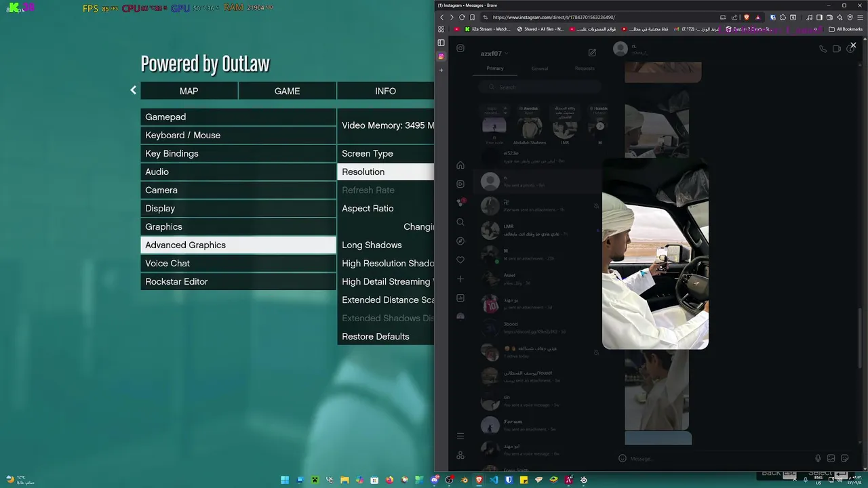The width and height of the screenshot is (868, 488).
Task: Toggle the Long Shadows setting
Action: click(385, 245)
